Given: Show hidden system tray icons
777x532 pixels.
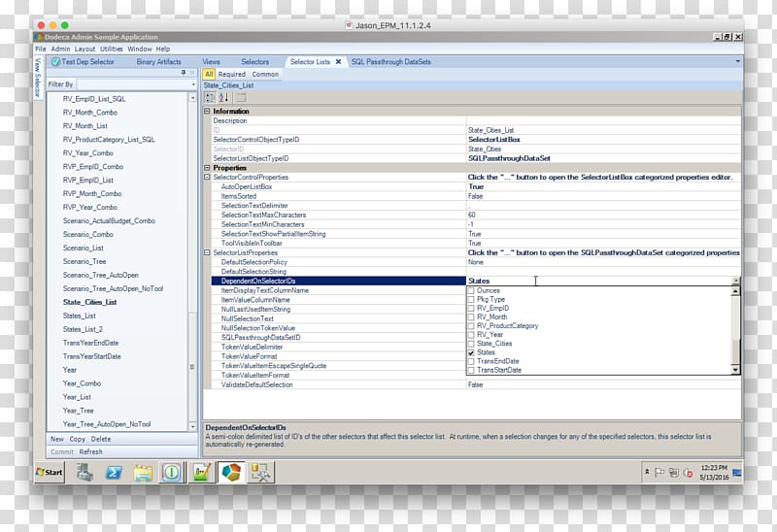Looking at the screenshot, I should pyautogui.click(x=647, y=472).
